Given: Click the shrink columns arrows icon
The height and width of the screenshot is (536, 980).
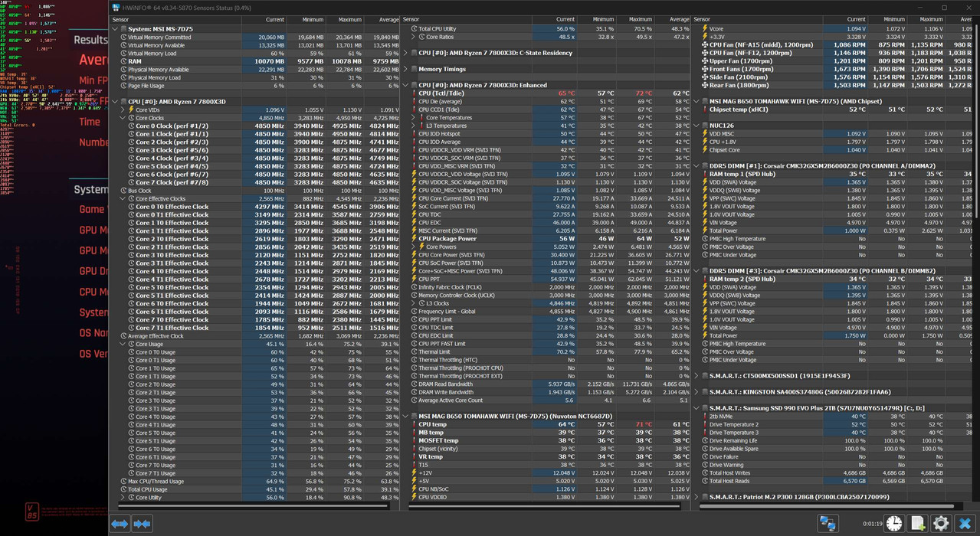Looking at the screenshot, I should (x=142, y=524).
